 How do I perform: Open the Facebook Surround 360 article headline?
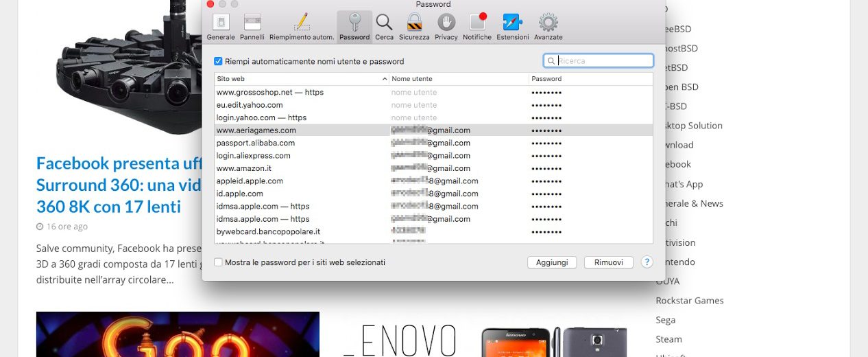pyautogui.click(x=119, y=185)
